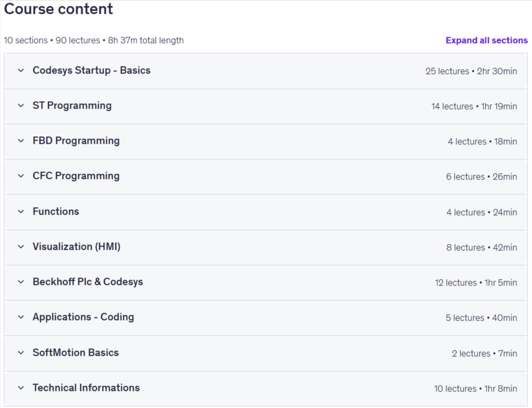
Task: Expand Beckhoff Plc & Codesys chevron
Action: [x=21, y=282]
